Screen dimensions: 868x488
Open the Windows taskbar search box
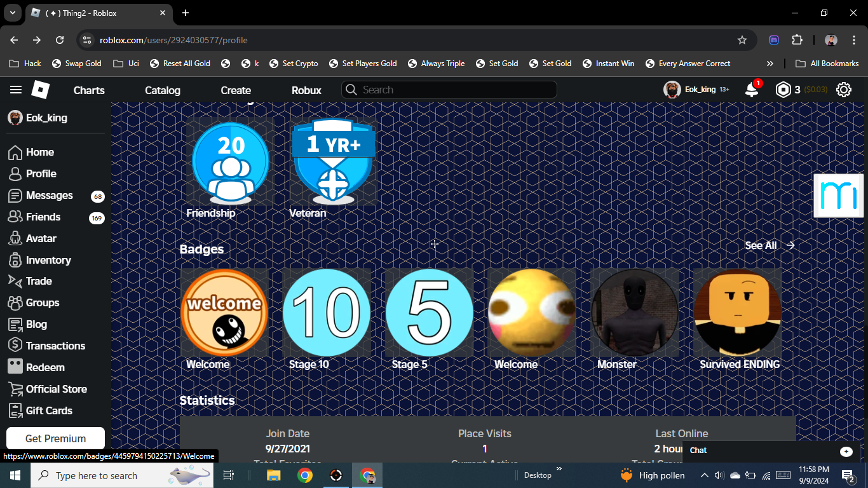pyautogui.click(x=123, y=475)
